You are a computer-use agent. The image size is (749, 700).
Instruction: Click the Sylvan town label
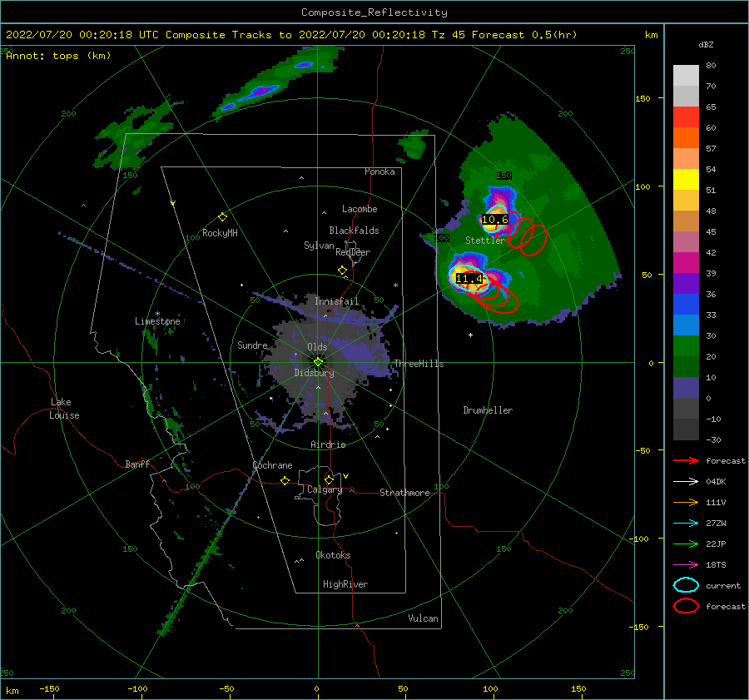point(319,246)
